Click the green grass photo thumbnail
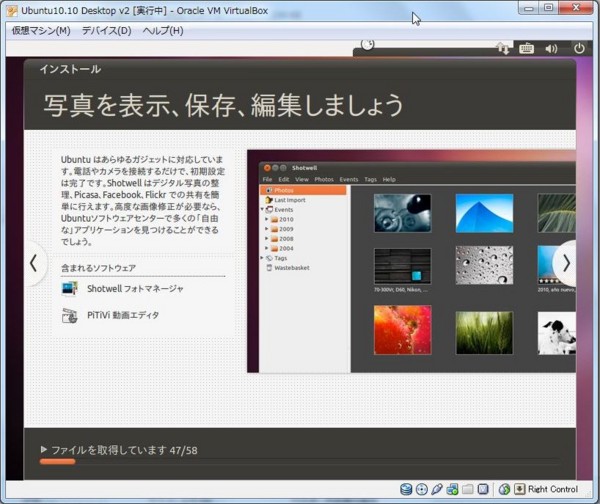 pyautogui.click(x=484, y=333)
